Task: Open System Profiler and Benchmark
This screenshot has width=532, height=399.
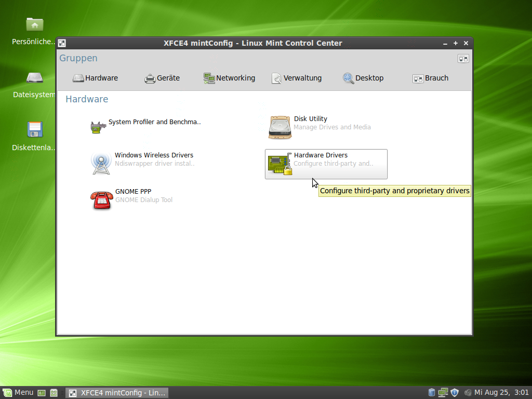Action: tap(154, 123)
